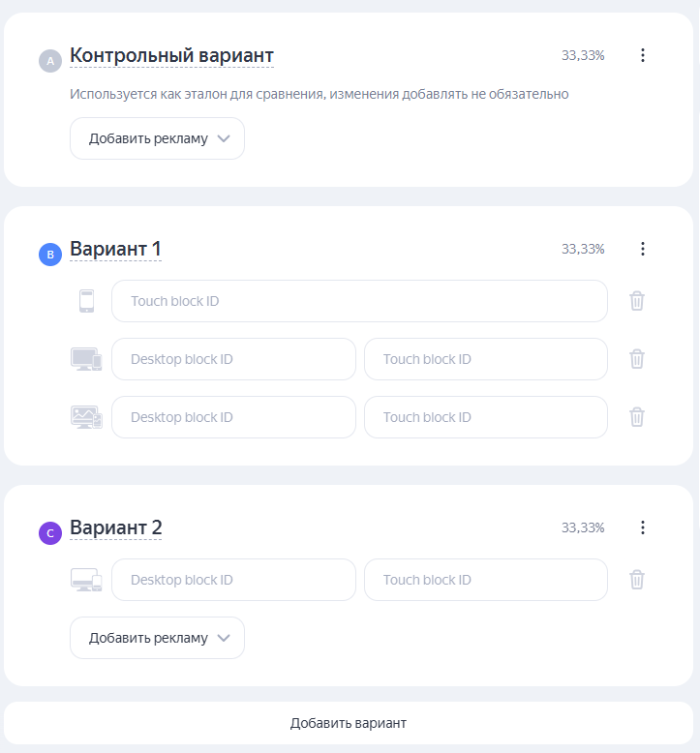Image resolution: width=700 pixels, height=753 pixels.
Task: Focus Desktop block ID field in Вариант 2
Action: 233,580
